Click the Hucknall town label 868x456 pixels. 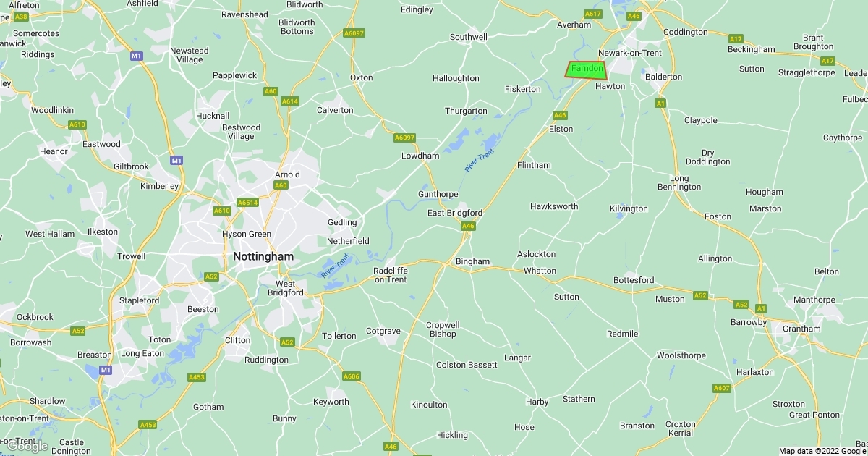(x=213, y=116)
